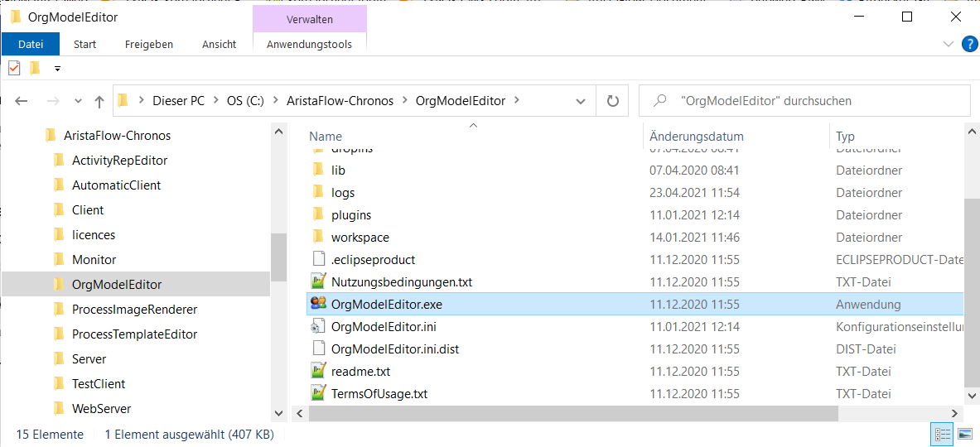This screenshot has width=980, height=447.
Task: Sort by the Änderungsdatum column header
Action: [696, 136]
